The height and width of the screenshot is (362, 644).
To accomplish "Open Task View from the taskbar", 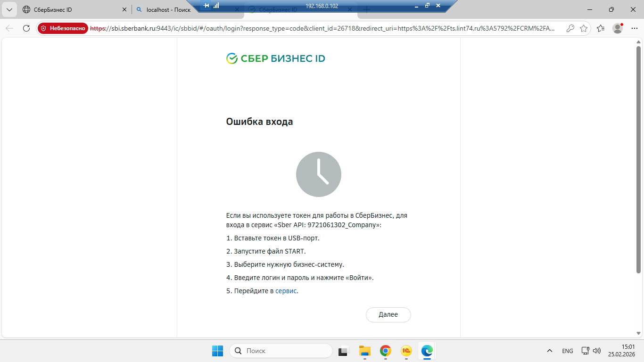I will (x=343, y=351).
